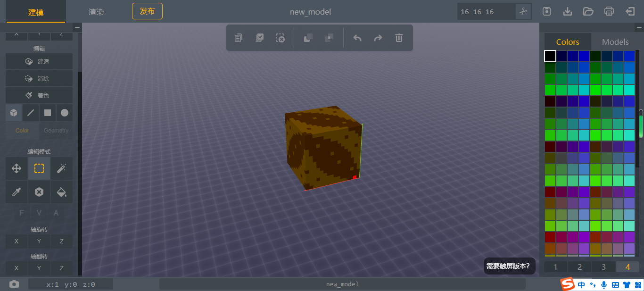Toggle the V voxel mode option
The image size is (644, 291).
coord(39,213)
